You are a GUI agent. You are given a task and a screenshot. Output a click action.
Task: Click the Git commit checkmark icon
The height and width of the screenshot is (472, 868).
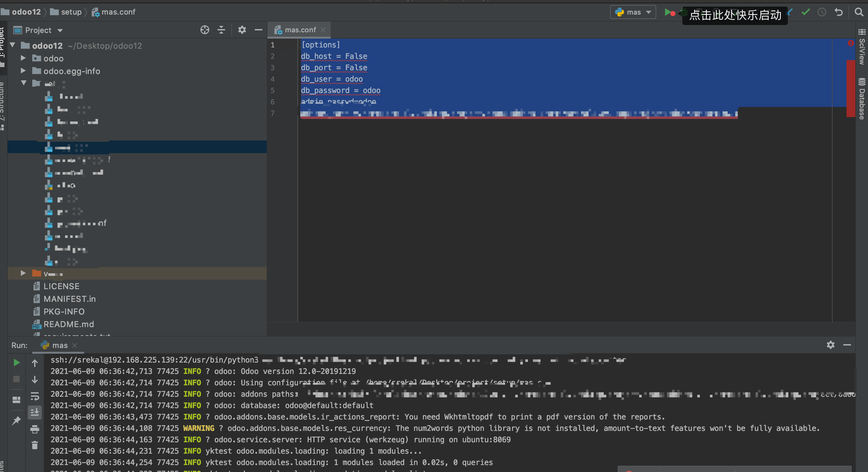(x=805, y=12)
